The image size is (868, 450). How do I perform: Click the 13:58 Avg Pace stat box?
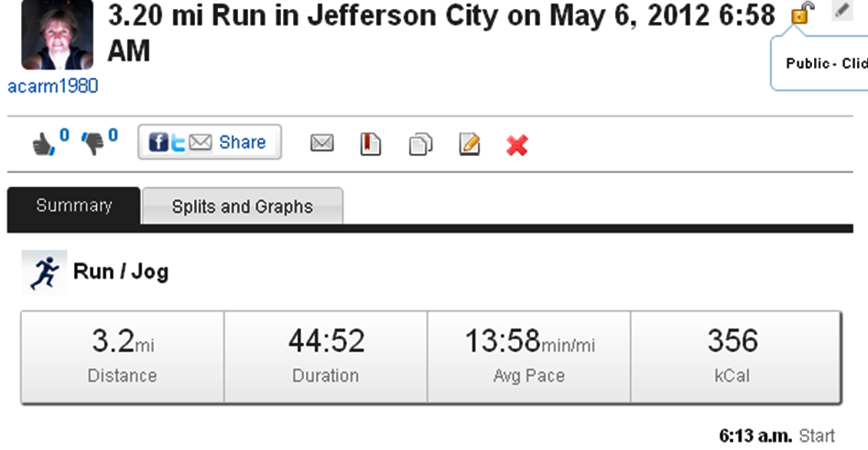pyautogui.click(x=528, y=357)
